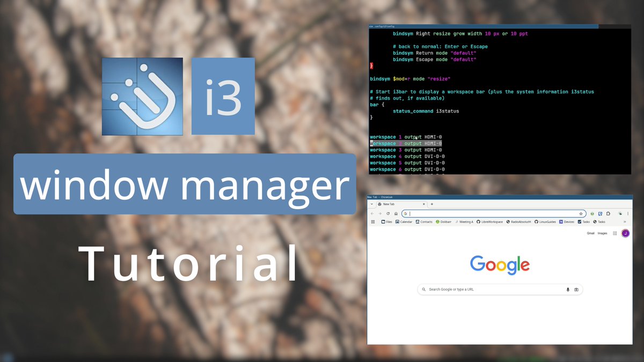Click the blue extension icon beside the puzzle

pyautogui.click(x=600, y=213)
